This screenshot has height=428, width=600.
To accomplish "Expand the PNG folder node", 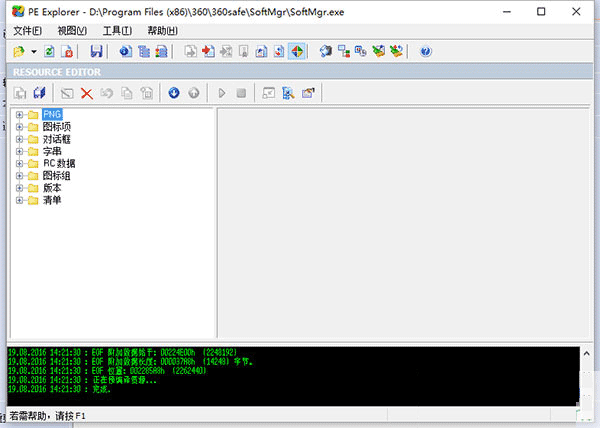I will click(20, 115).
